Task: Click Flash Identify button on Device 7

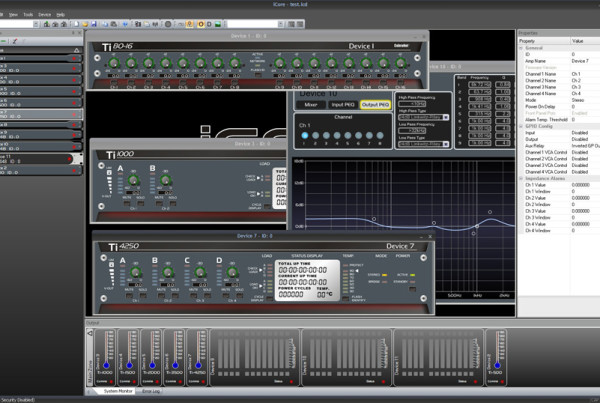Action: pos(346,299)
